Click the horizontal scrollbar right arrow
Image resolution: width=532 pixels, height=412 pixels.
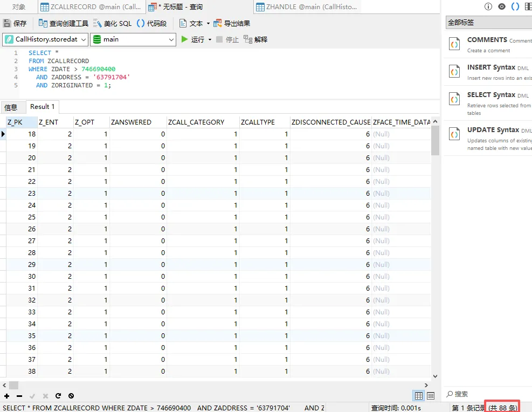click(426, 385)
